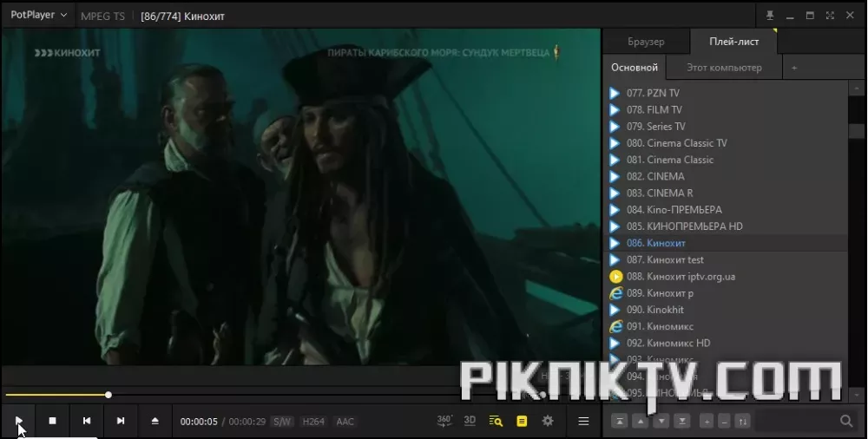Open the PotPlayer main menu dropdown
The image size is (868, 439).
tap(38, 15)
